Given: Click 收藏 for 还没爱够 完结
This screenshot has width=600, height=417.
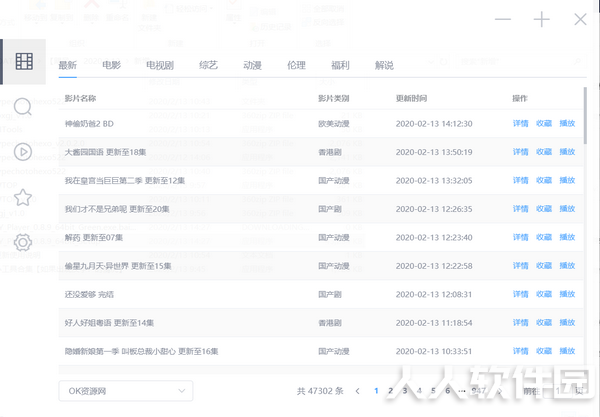Looking at the screenshot, I should (x=544, y=294).
